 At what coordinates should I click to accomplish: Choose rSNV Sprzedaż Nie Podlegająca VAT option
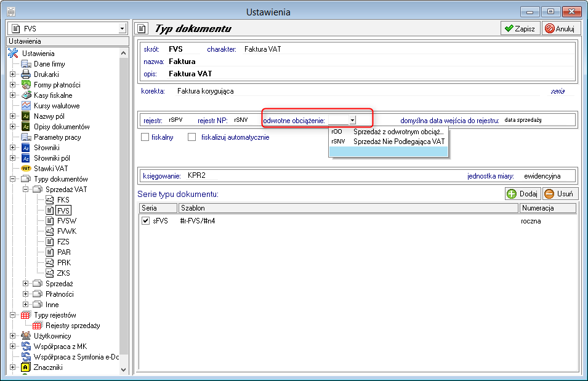coord(388,142)
